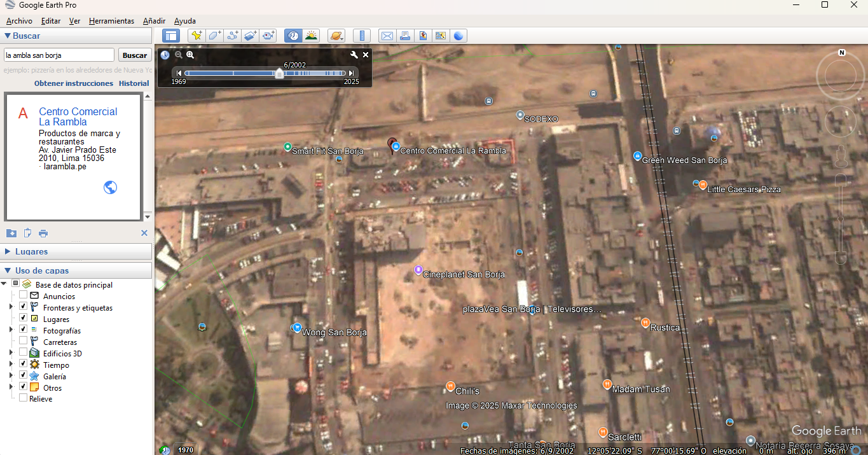This screenshot has width=868, height=455.
Task: Open the Herramientas menu
Action: [111, 21]
